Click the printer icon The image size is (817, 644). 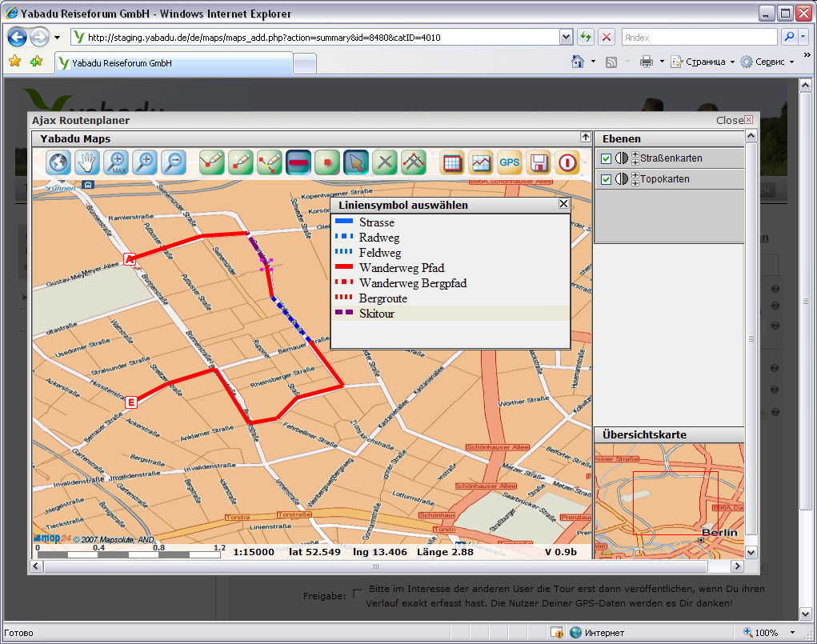point(647,62)
